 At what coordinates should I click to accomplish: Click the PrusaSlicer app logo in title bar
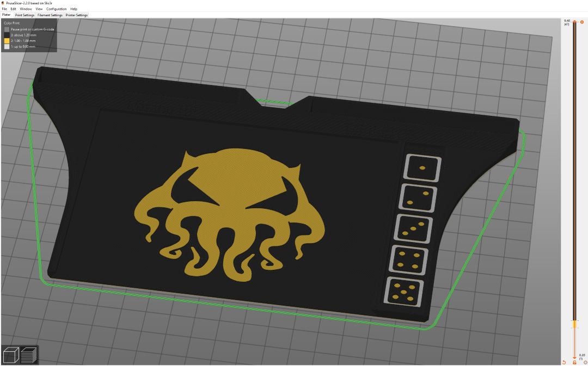click(x=3, y=3)
